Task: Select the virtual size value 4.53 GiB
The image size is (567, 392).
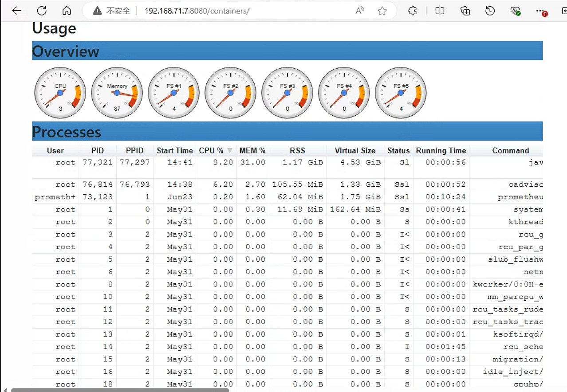Action: (x=360, y=162)
